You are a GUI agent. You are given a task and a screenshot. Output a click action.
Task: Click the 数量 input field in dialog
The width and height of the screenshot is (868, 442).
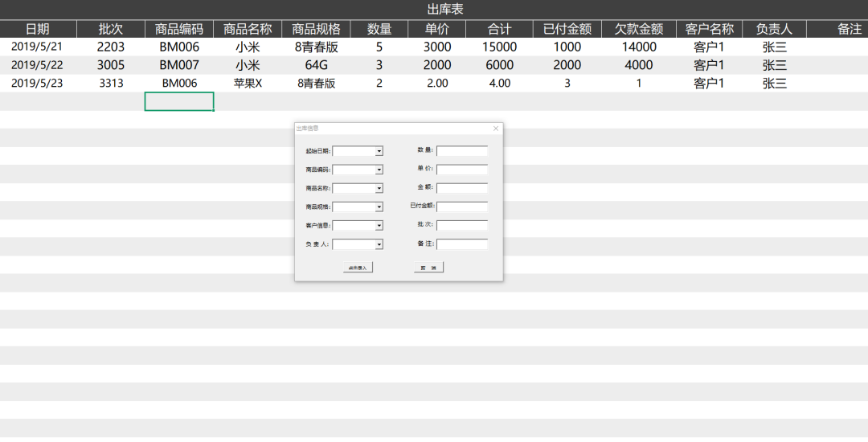coord(462,150)
